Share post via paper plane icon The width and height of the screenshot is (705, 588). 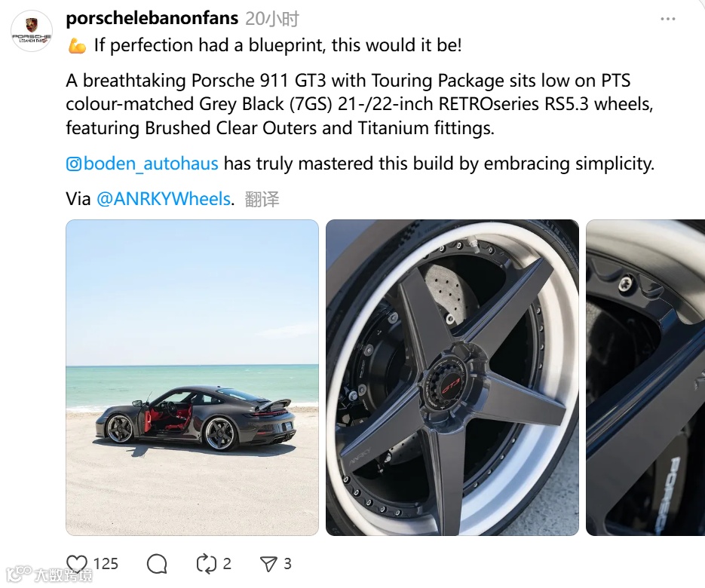[x=268, y=564]
